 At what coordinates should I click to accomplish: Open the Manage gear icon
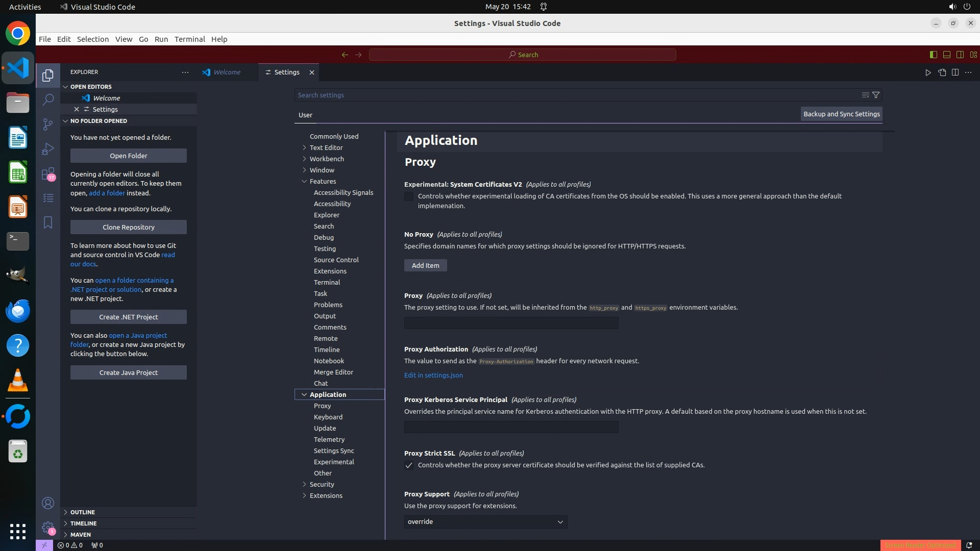point(48,528)
